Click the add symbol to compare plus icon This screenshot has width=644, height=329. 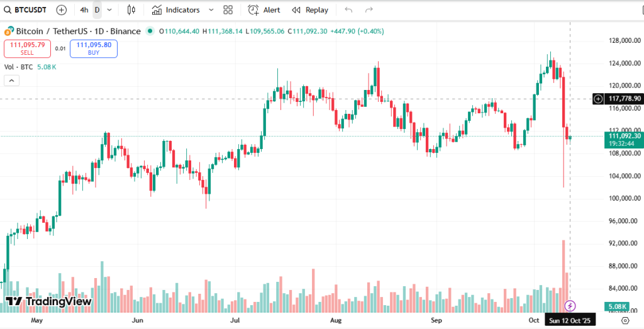point(61,10)
